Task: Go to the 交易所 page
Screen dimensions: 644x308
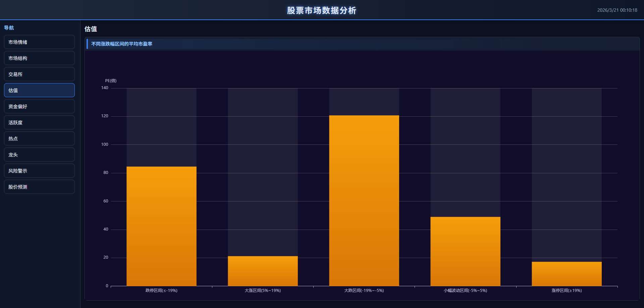Action: 39,74
